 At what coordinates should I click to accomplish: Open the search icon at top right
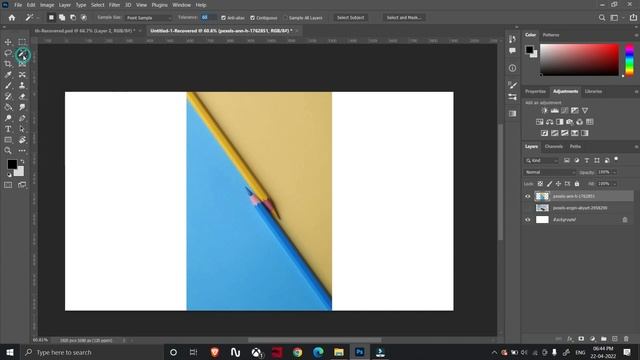(602, 18)
